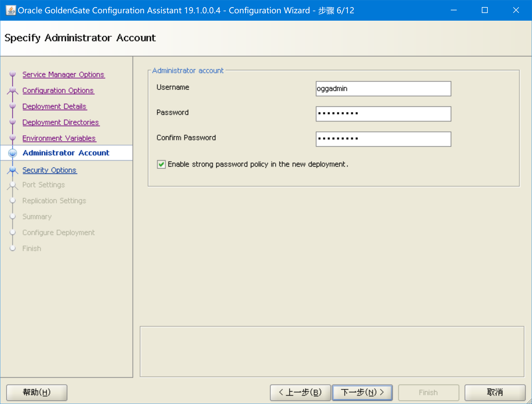
Task: Open Service Manager Options step
Action: click(x=63, y=75)
